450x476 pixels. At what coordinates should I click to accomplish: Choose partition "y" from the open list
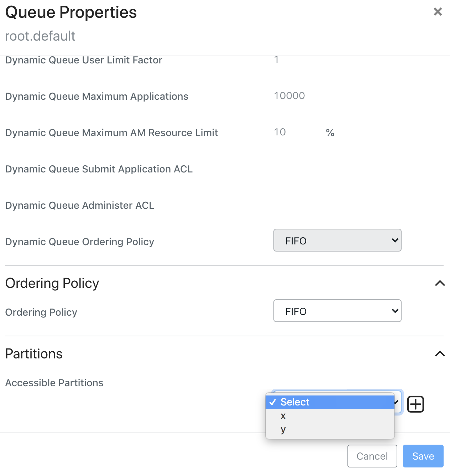coord(283,429)
